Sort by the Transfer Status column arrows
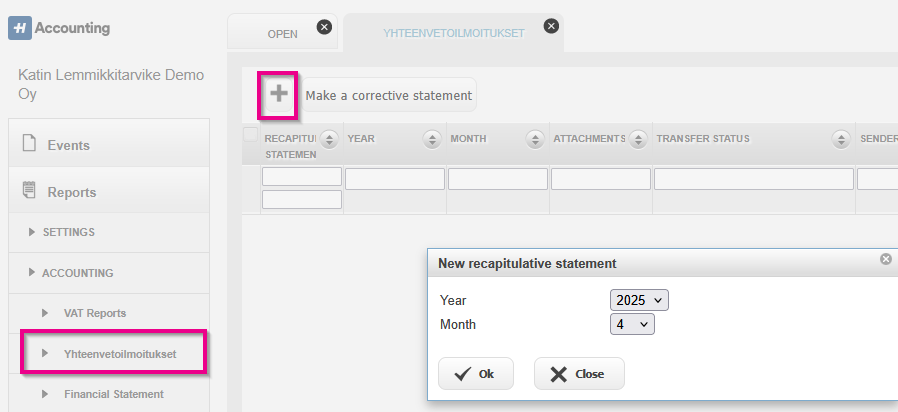Image resolution: width=898 pixels, height=412 pixels. (x=841, y=139)
